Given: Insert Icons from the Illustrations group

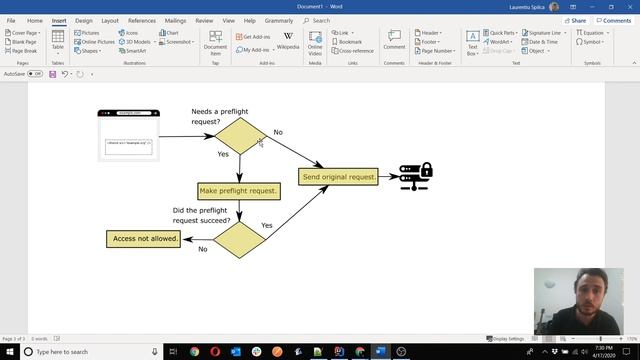Looking at the screenshot, I should pos(128,33).
